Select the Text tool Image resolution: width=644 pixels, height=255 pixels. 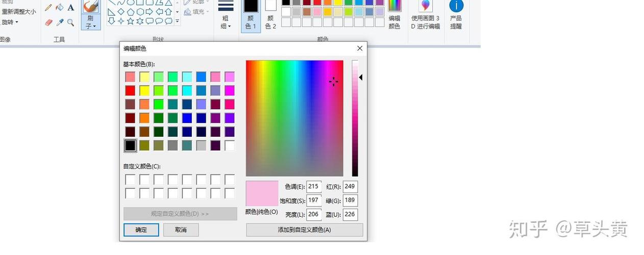70,8
